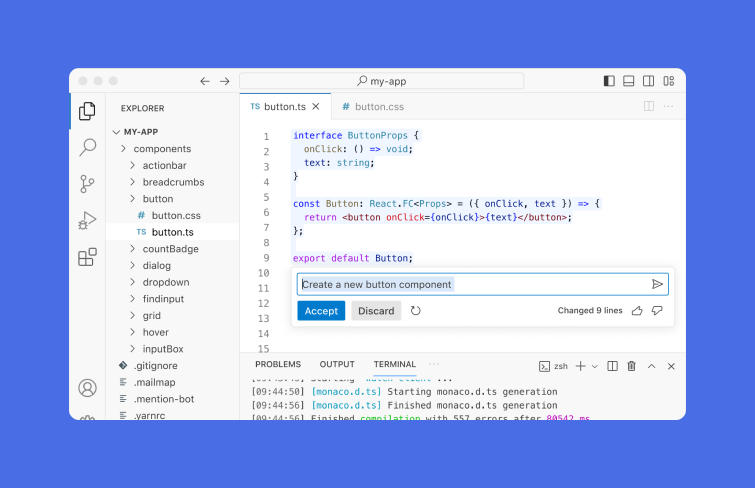This screenshot has width=755, height=488.
Task: Open the .mailmap file
Action: click(x=172, y=382)
